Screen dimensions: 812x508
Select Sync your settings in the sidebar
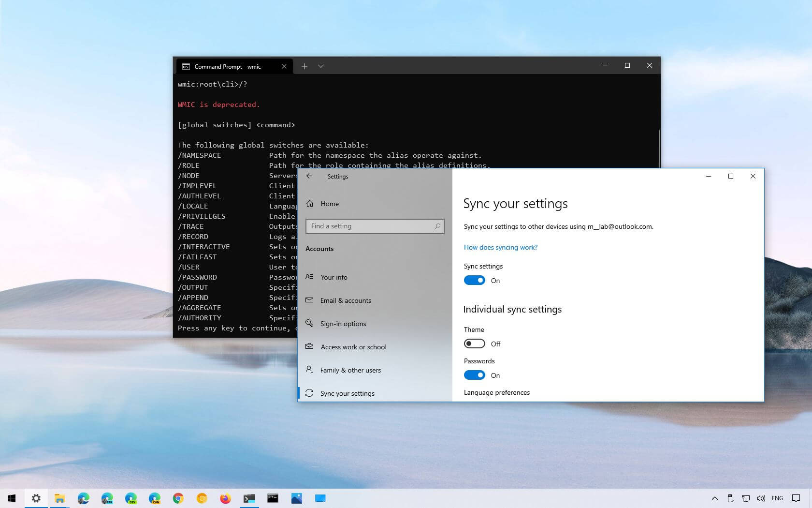click(x=347, y=393)
